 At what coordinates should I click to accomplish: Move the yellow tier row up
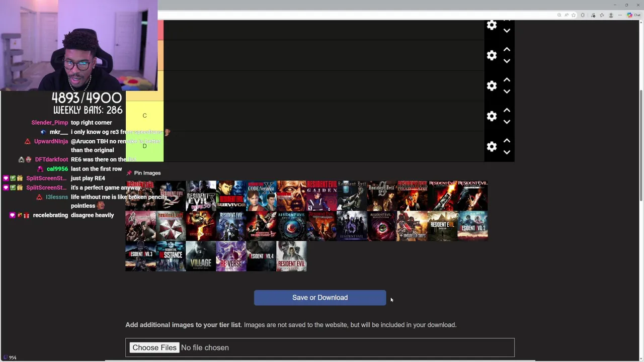click(x=507, y=79)
